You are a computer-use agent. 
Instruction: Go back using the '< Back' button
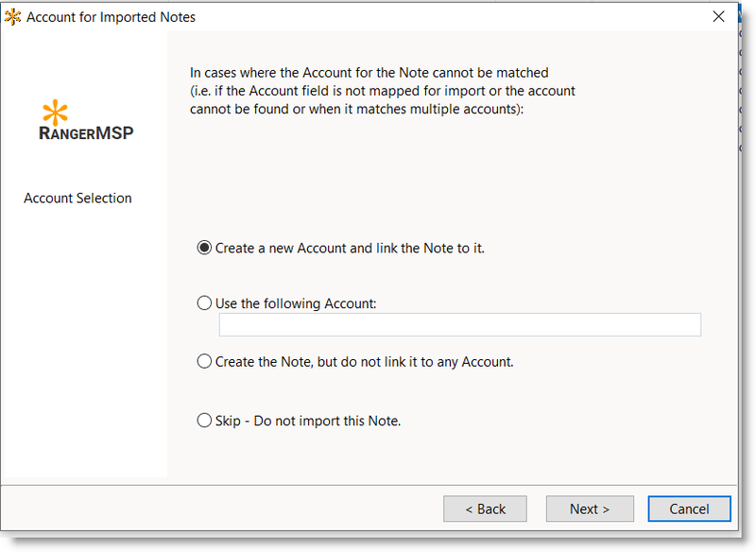pyautogui.click(x=485, y=509)
